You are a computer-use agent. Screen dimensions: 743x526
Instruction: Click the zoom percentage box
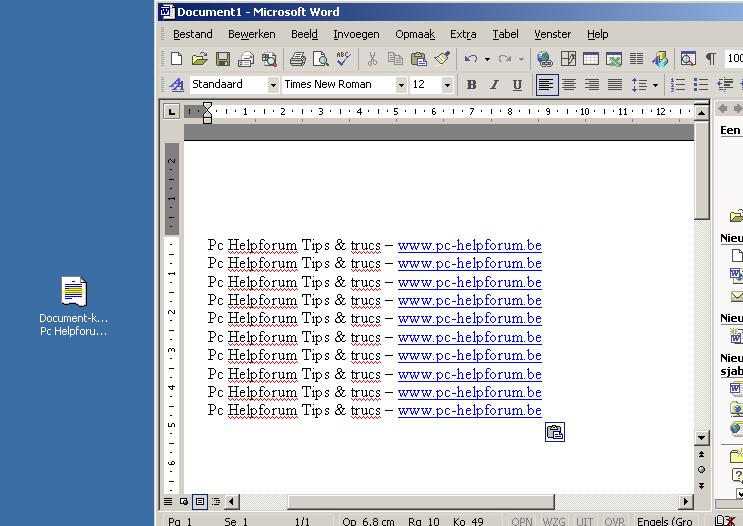tap(734, 58)
